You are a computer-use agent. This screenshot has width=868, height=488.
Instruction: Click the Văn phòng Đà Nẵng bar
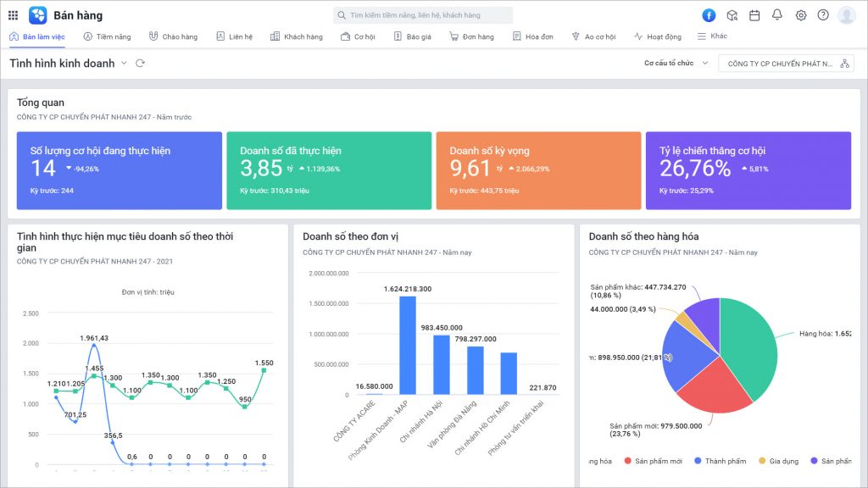pos(476,370)
